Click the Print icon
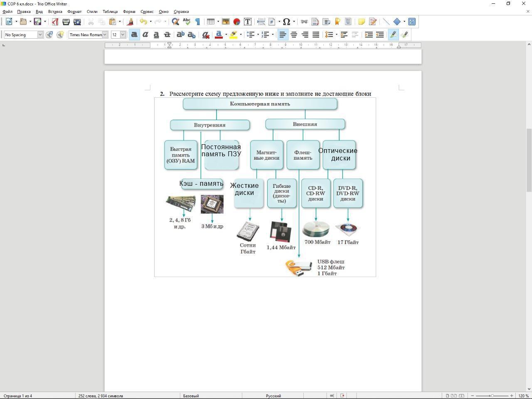532x399 pixels. pos(66,22)
